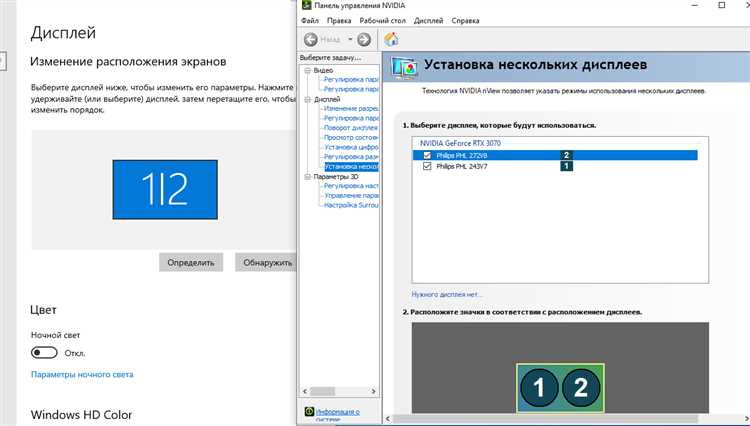Toggle the Ночной свет night light switch
Image resolution: width=750 pixels, height=426 pixels.
point(44,353)
